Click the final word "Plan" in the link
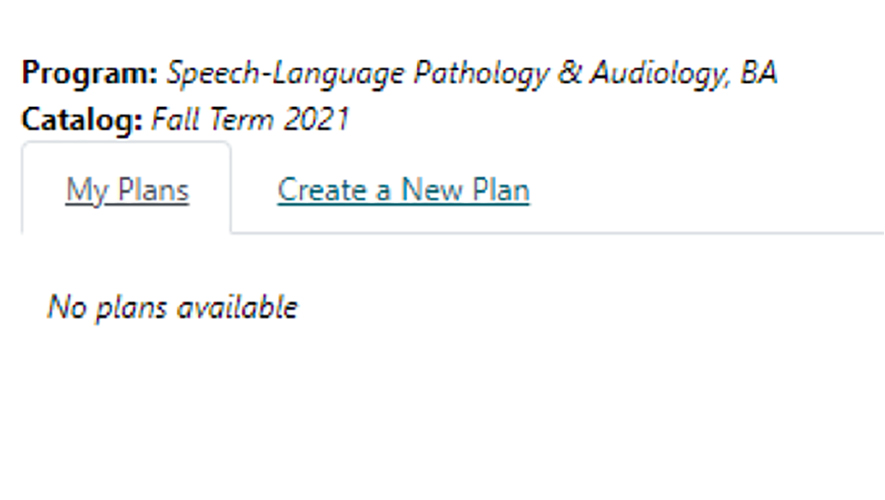The width and height of the screenshot is (885, 500). (x=500, y=190)
